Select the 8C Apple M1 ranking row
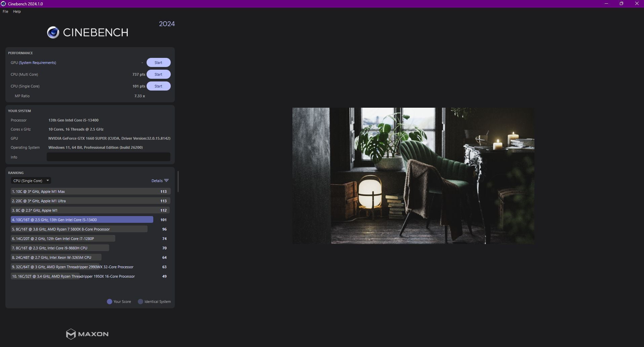 [90, 210]
